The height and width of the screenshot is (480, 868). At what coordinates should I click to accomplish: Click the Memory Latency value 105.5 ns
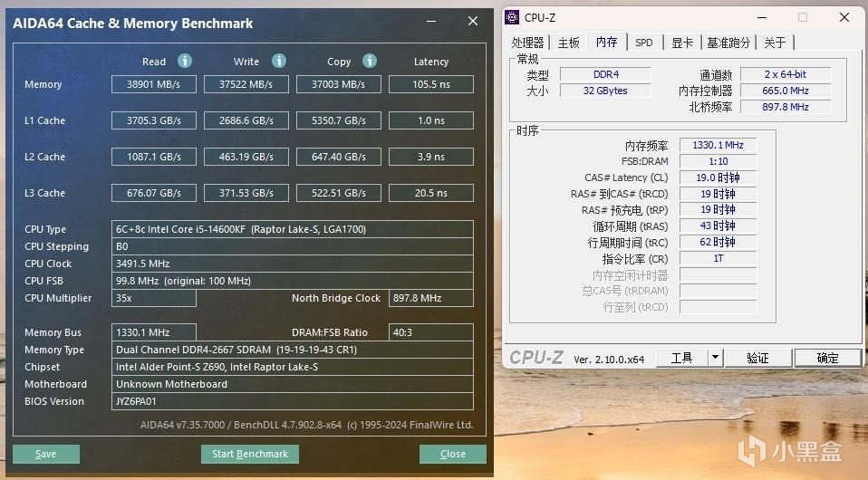pos(431,84)
